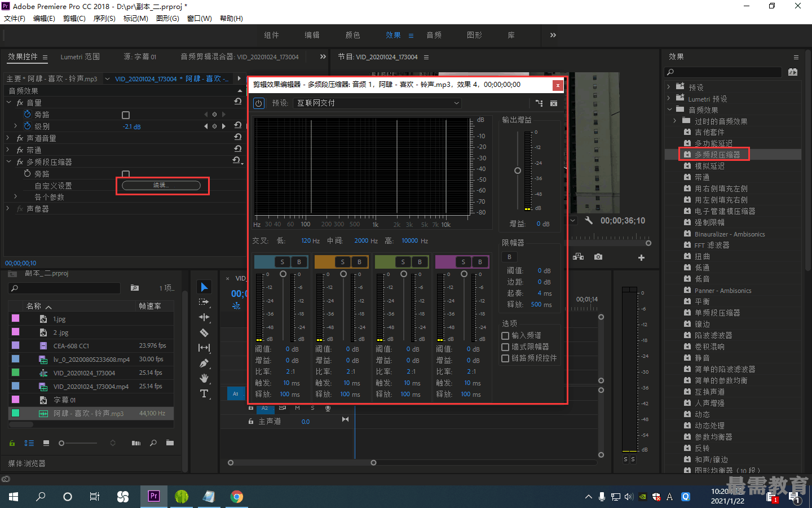Reset the 声道音量 effect
Screen dimensions: 812x508
tap(237, 137)
